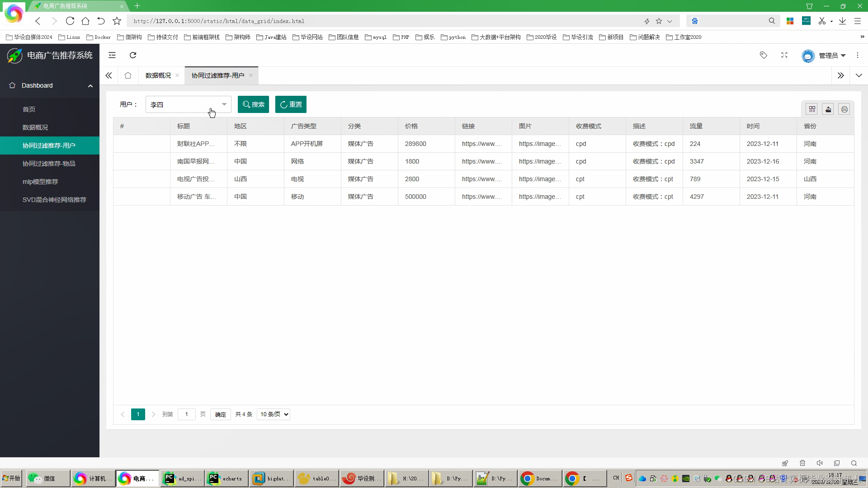The height and width of the screenshot is (488, 868).
Task: Click the refresh icon in header
Action: [133, 55]
